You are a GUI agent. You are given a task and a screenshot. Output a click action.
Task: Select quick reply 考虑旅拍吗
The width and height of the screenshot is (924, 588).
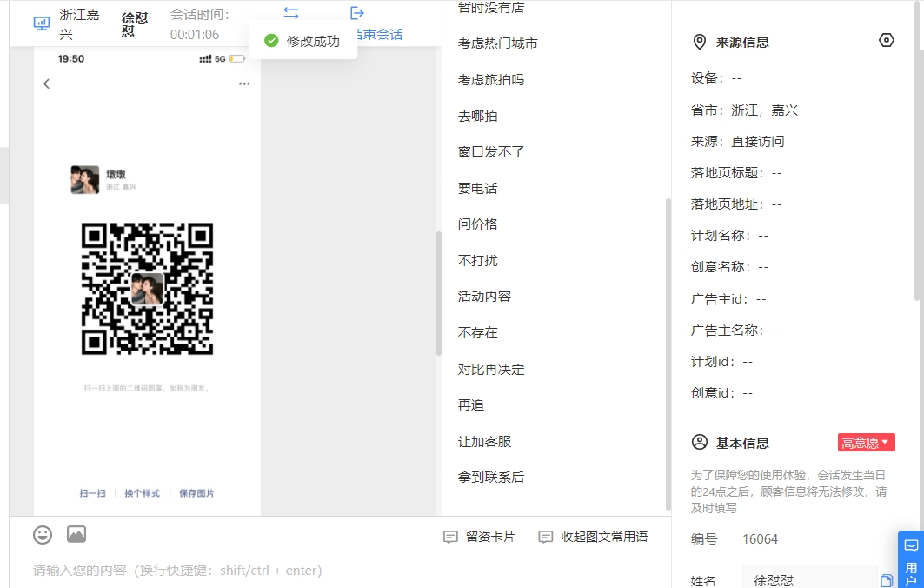click(491, 80)
